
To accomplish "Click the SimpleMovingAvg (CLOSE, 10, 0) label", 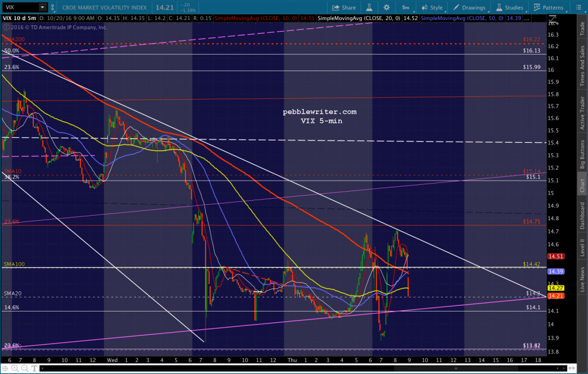I will click(x=256, y=18).
